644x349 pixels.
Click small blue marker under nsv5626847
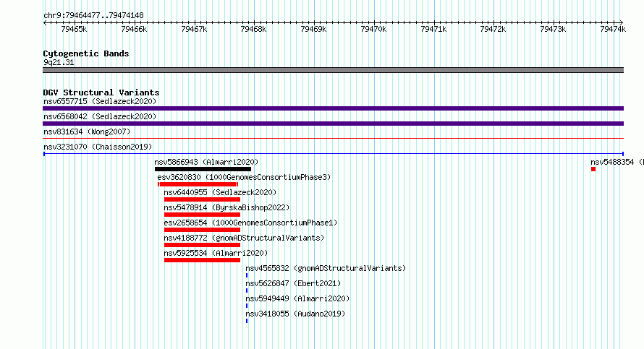point(247,290)
